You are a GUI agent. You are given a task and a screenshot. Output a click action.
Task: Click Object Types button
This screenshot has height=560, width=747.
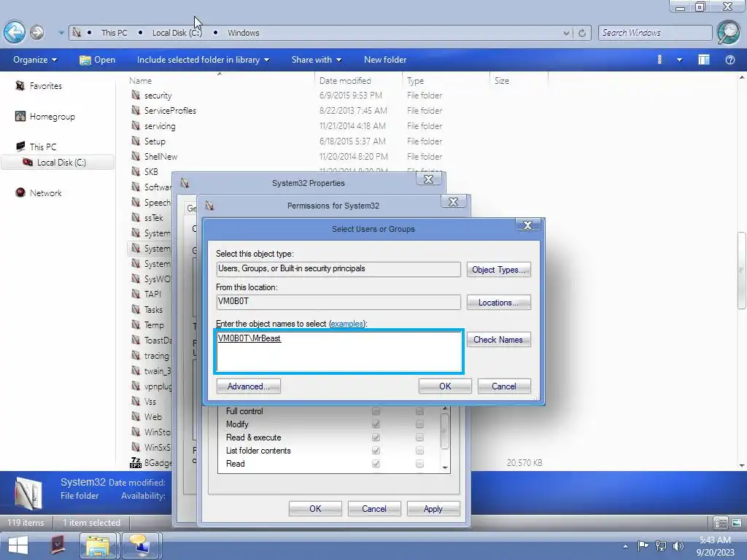(498, 270)
